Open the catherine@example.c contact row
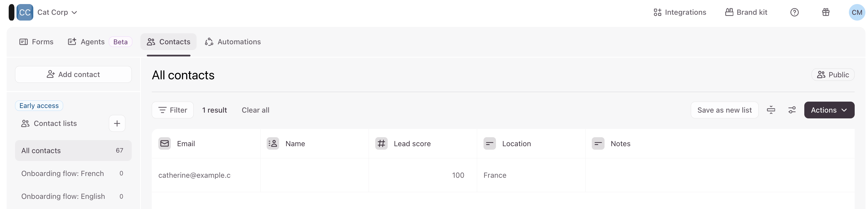 coord(195,175)
